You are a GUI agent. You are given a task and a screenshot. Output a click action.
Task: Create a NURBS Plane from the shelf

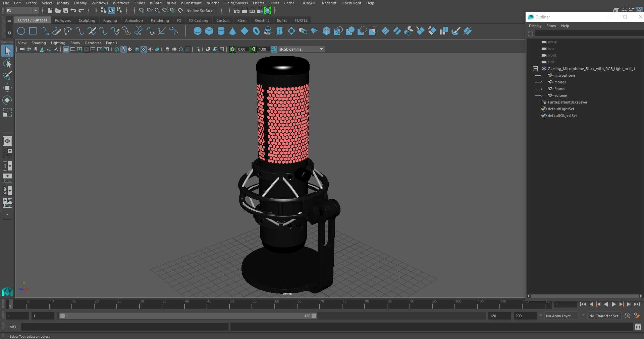pos(245,31)
